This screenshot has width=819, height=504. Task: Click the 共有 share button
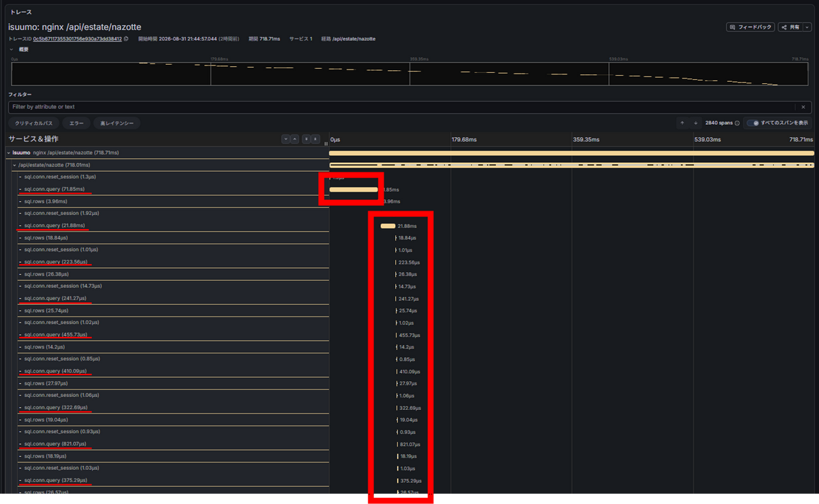(790, 27)
